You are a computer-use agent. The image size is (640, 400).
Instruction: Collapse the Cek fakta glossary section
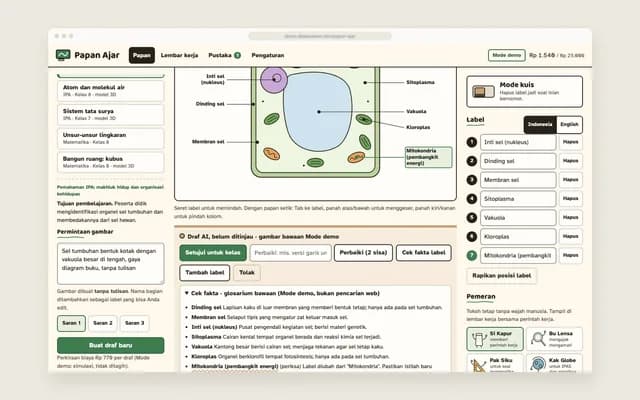click(x=187, y=293)
